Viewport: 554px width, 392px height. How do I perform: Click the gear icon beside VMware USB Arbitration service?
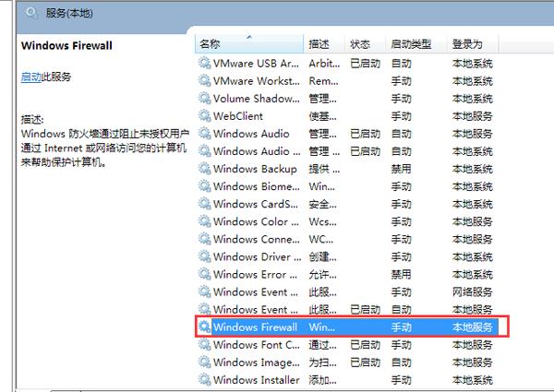click(x=204, y=64)
